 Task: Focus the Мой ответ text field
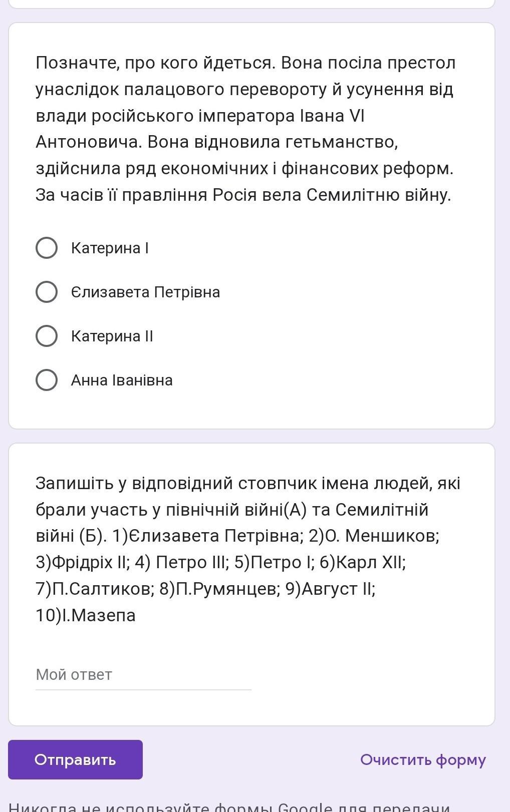pos(143,675)
